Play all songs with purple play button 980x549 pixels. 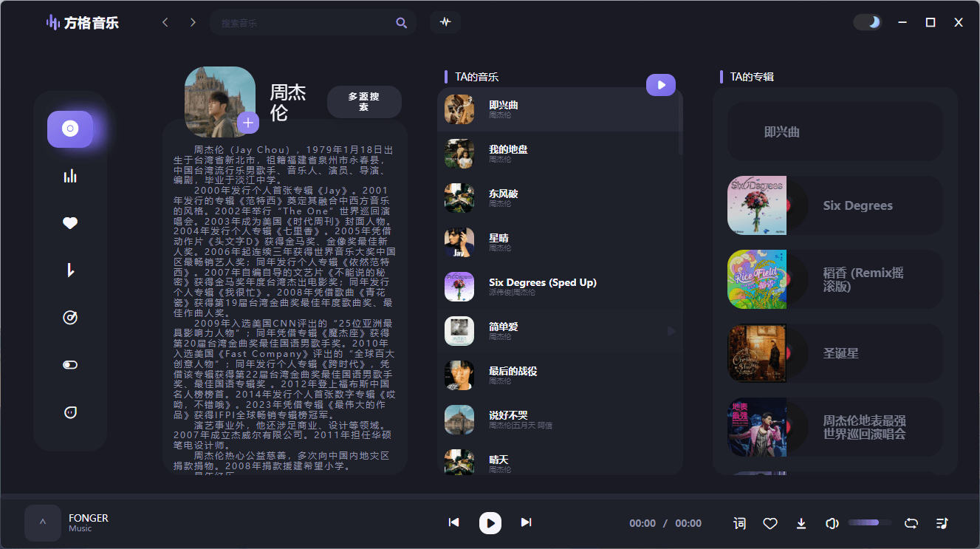click(661, 85)
